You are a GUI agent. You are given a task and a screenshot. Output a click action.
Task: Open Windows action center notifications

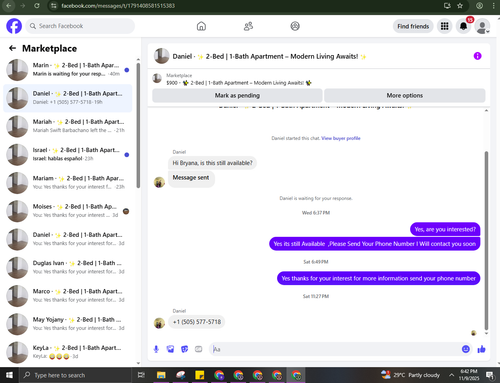pyautogui.click(x=490, y=375)
